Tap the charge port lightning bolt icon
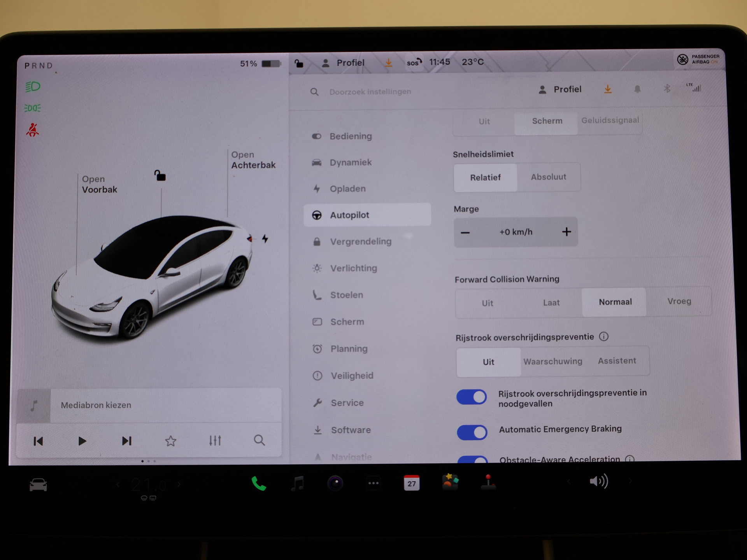Viewport: 747px width, 560px height. coord(265,238)
